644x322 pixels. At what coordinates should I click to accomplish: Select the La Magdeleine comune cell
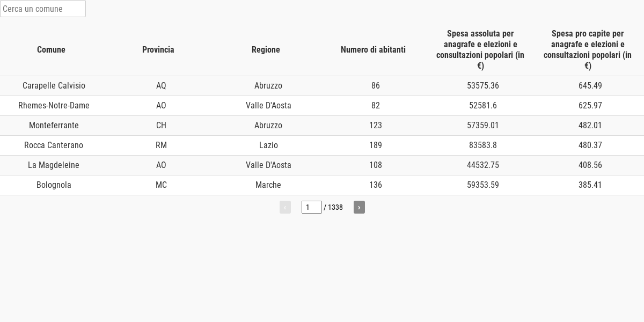click(54, 165)
